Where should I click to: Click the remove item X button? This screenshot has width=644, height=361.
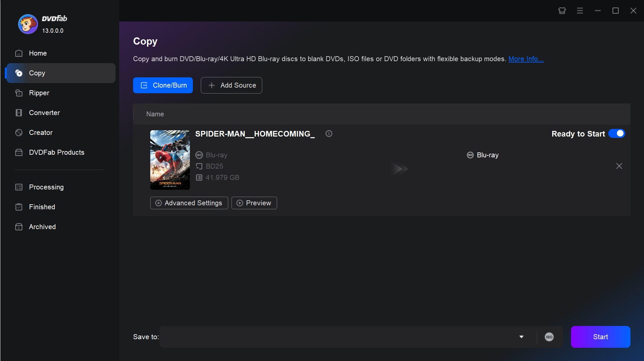point(619,166)
